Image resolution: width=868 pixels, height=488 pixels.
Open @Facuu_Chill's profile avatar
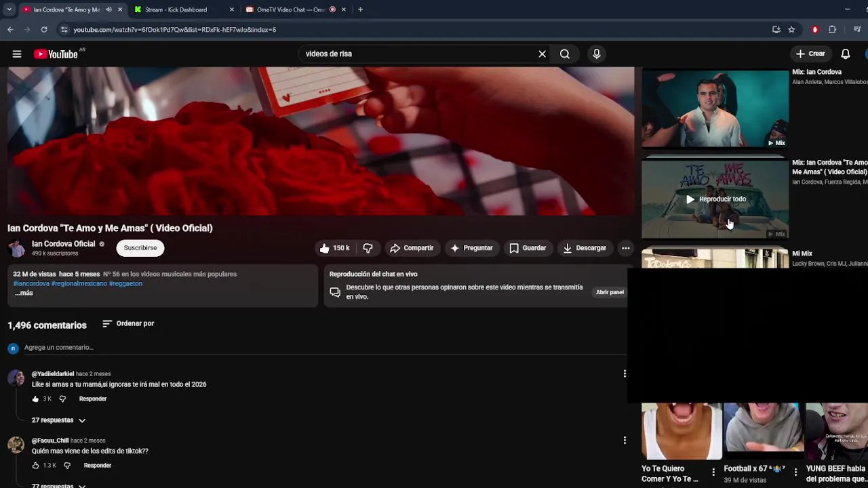(x=16, y=445)
